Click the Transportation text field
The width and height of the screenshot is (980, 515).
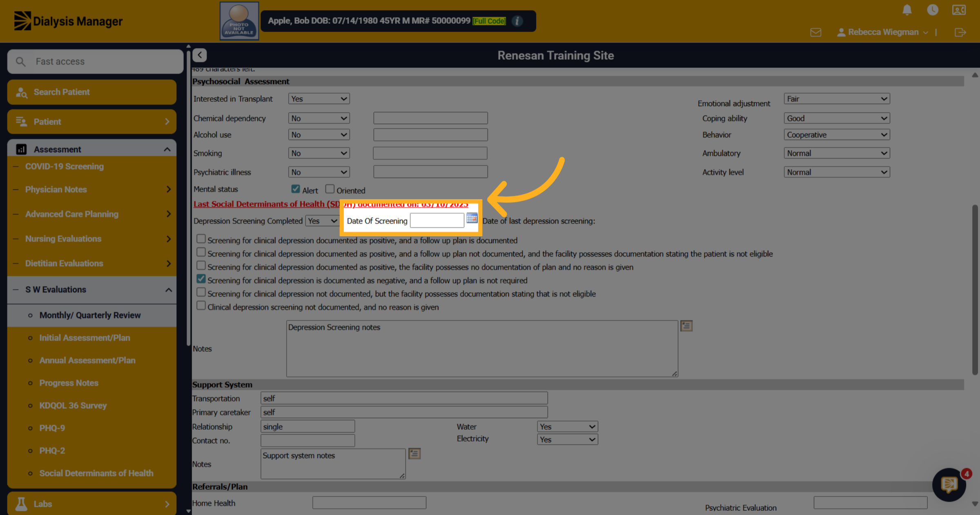(x=404, y=398)
